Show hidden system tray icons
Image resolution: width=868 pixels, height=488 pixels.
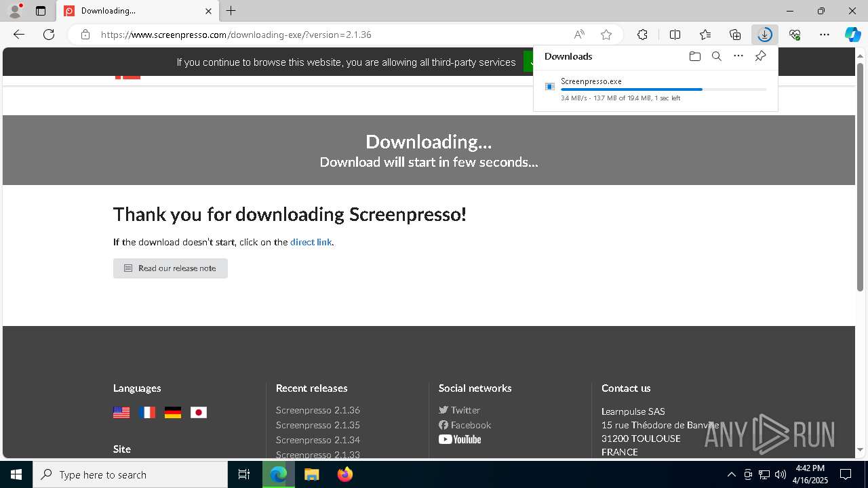click(731, 474)
